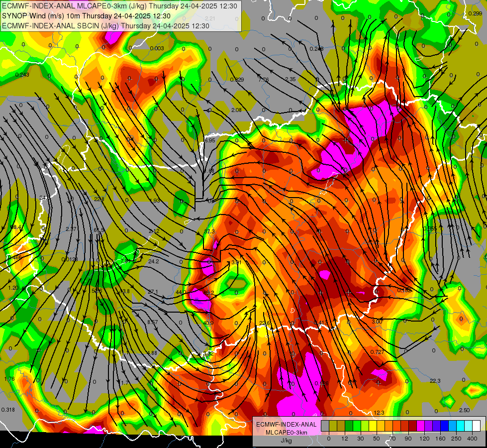This screenshot has height=448, width=487.
Task: Click legend subtitle MLCAPE0-3km
Action: click(286, 433)
